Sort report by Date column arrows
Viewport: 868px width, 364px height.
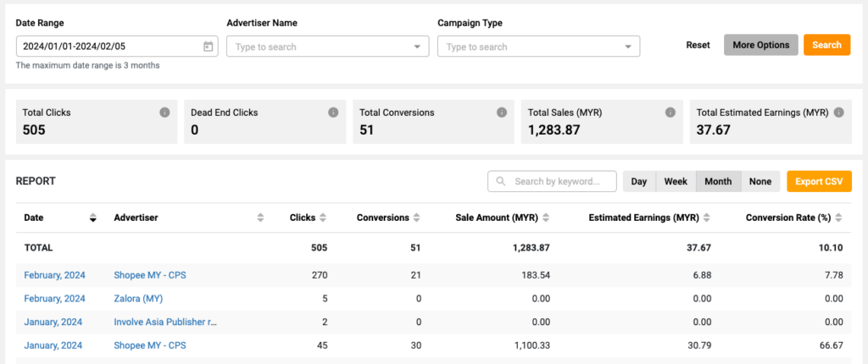92,218
